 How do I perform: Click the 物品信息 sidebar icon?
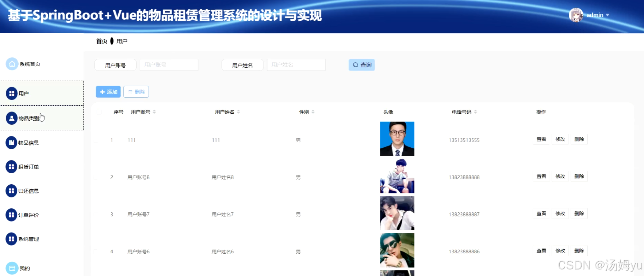coord(11,143)
